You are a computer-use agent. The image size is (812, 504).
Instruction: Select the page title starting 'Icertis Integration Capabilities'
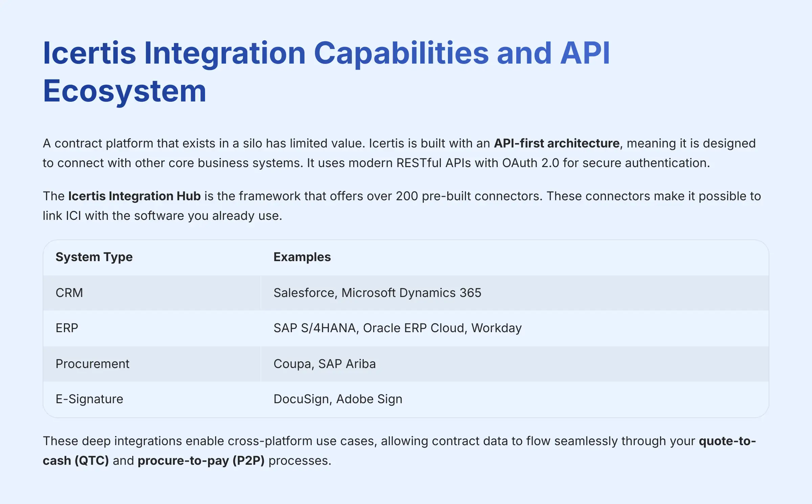326,72
